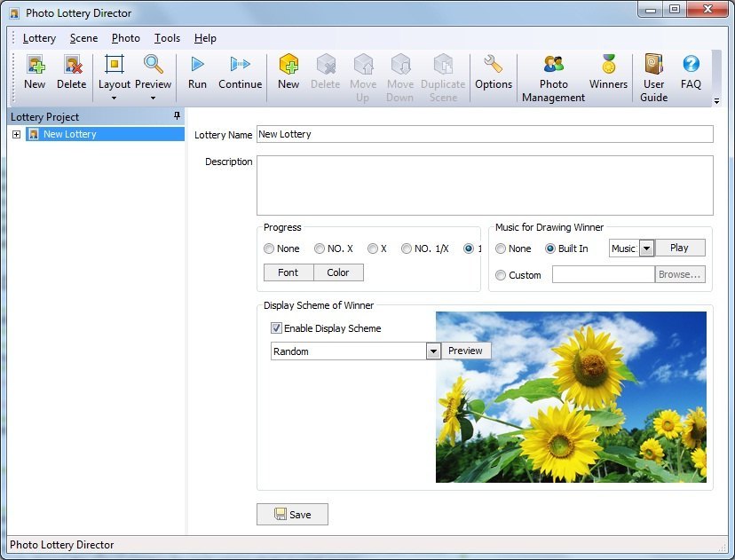Preview the winner display scheme
Screen dimensions: 735x560
(x=465, y=351)
